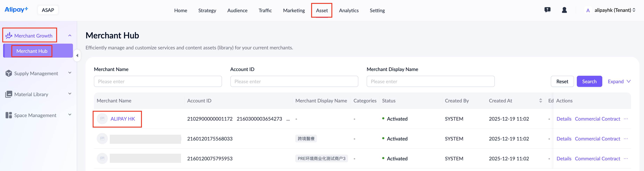The width and height of the screenshot is (644, 171).
Task: Click the Supply Management cube icon
Action: (9, 73)
